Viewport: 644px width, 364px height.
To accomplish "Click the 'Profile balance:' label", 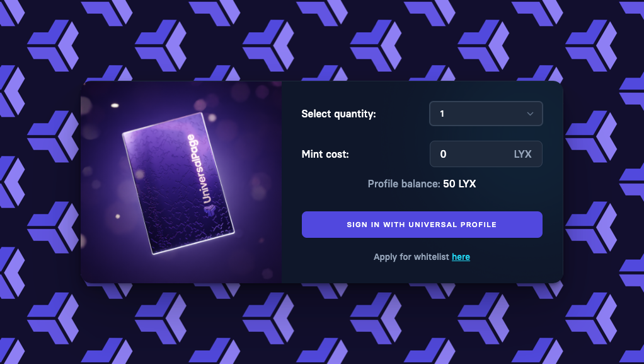I will point(404,184).
